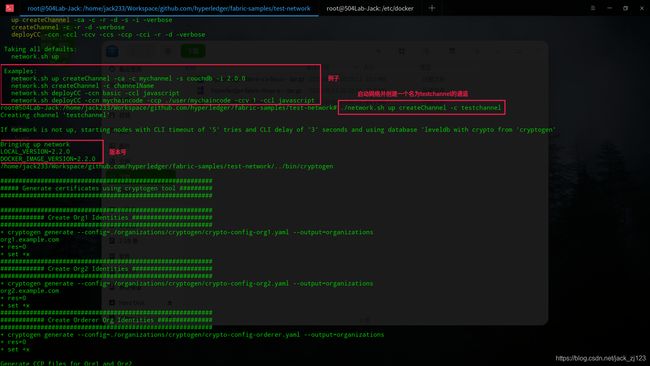Screen dimensions: 650x366
Task: Click the crypto-config-org2.yaml command line
Action: tap(187, 284)
